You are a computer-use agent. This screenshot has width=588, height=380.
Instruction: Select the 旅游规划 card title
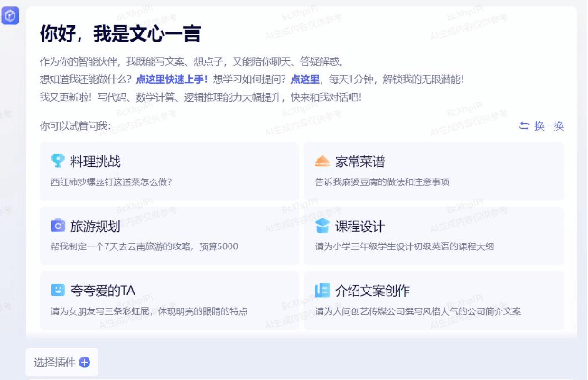coord(96,227)
